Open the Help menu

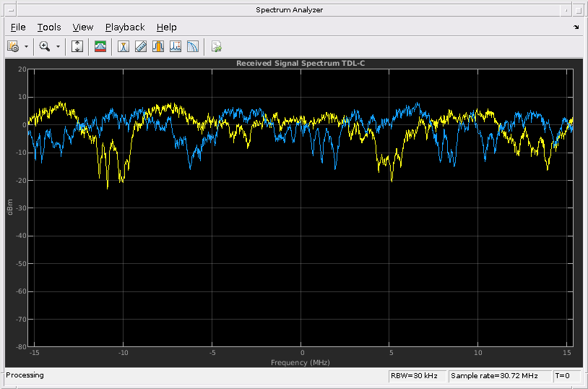[x=166, y=27]
